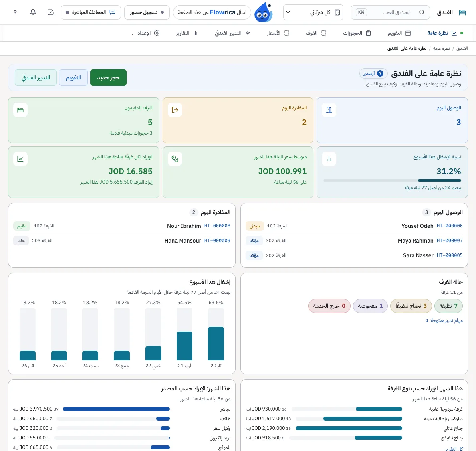Click the تسجيل حضور button
This screenshot has width=476, height=451.
147,12
